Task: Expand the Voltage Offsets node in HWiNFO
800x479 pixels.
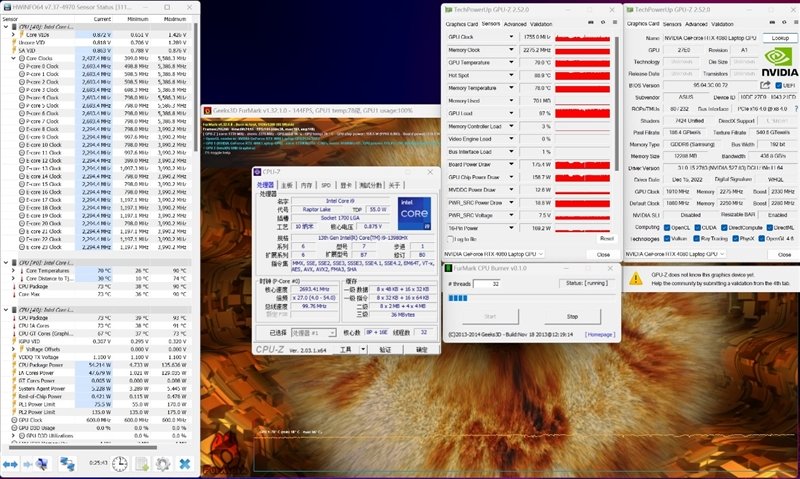Action: pyautogui.click(x=14, y=349)
